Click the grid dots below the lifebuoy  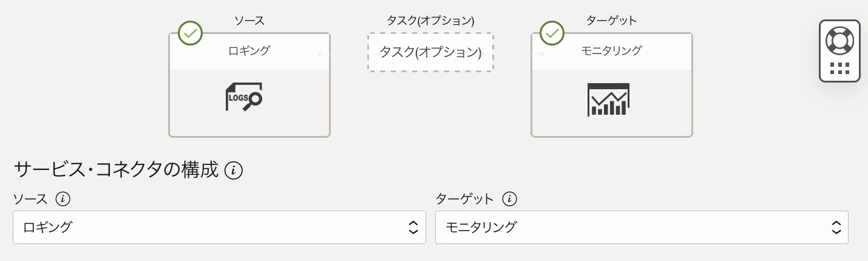pos(839,68)
